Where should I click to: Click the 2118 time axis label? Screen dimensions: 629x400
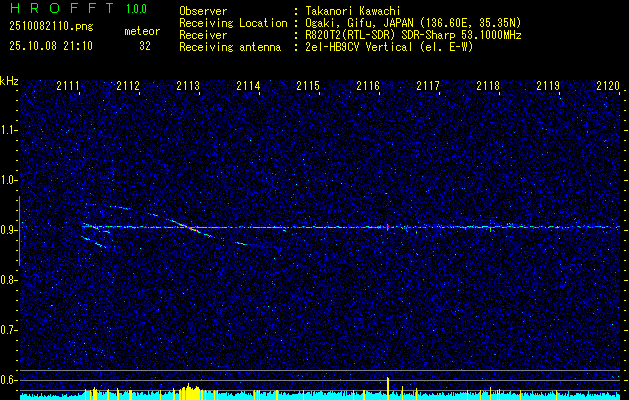pos(488,85)
